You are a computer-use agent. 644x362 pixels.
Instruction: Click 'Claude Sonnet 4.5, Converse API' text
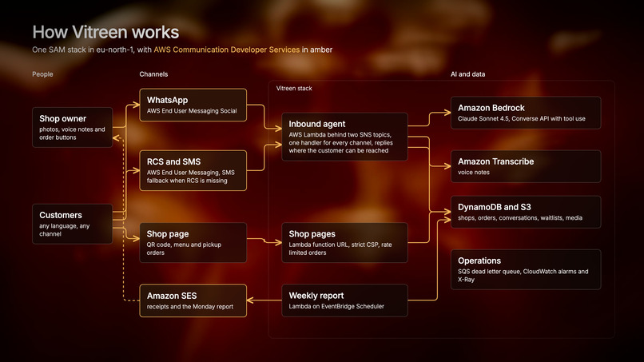(x=503, y=119)
